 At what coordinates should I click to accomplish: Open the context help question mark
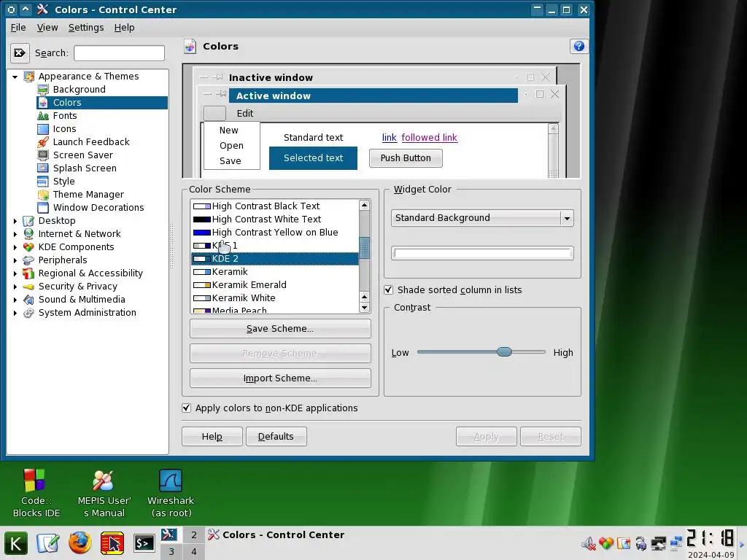pyautogui.click(x=578, y=46)
